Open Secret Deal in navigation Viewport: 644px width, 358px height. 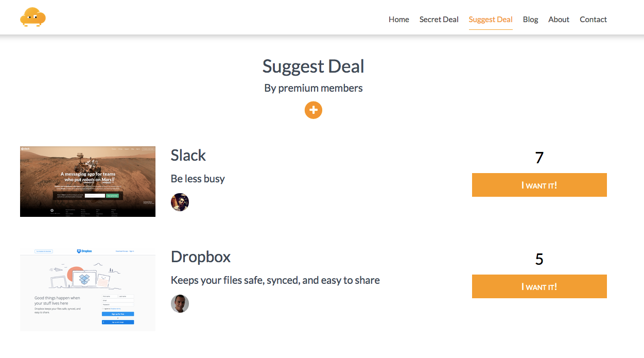pos(439,20)
